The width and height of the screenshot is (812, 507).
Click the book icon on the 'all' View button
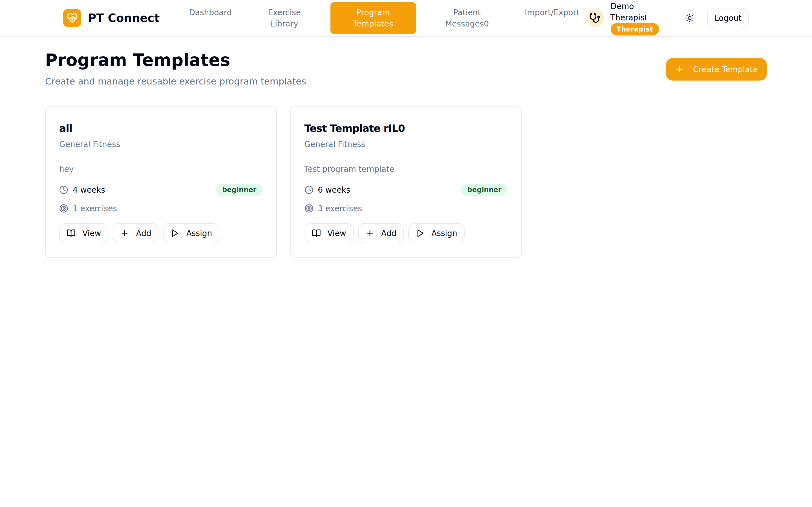pyautogui.click(x=71, y=233)
